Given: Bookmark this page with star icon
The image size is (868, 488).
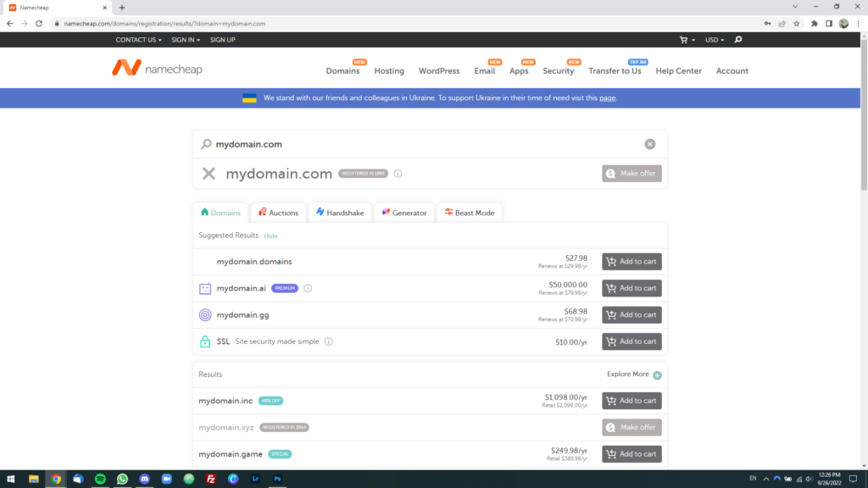Looking at the screenshot, I should pyautogui.click(x=797, y=24).
